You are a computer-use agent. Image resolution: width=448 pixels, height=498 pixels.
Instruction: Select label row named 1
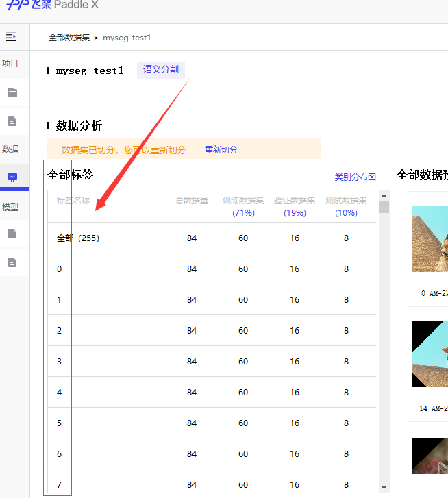point(212,299)
